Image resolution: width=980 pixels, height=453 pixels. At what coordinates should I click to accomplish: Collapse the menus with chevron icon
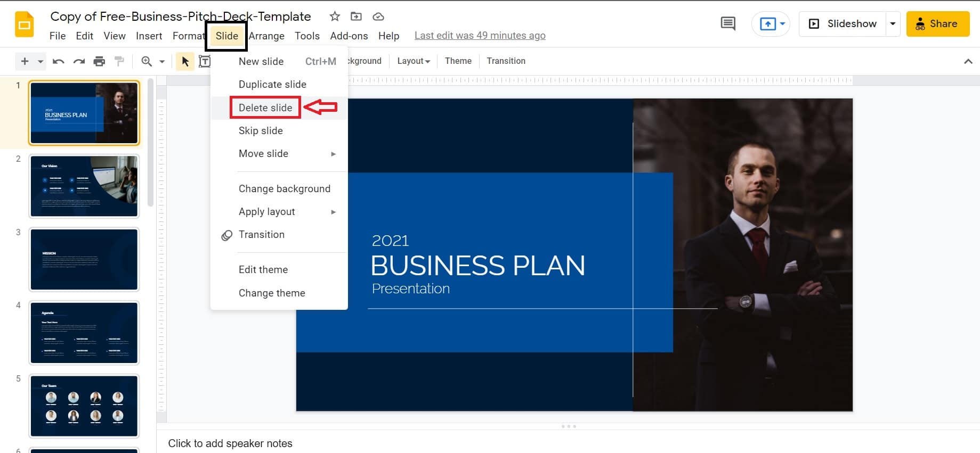(x=968, y=61)
